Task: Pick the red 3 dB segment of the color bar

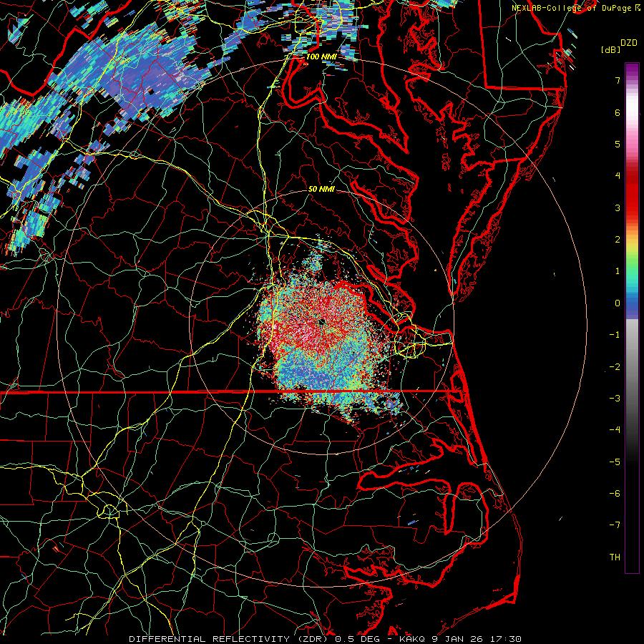Action: [x=632, y=208]
